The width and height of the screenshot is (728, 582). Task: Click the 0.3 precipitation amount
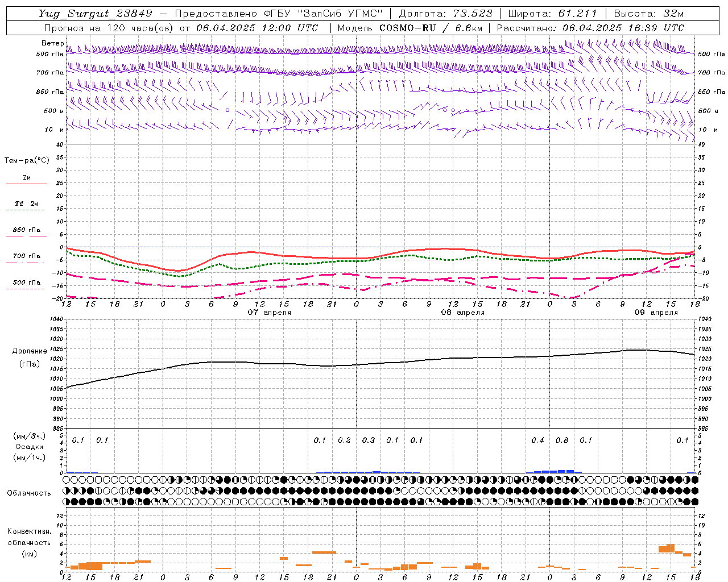click(369, 440)
